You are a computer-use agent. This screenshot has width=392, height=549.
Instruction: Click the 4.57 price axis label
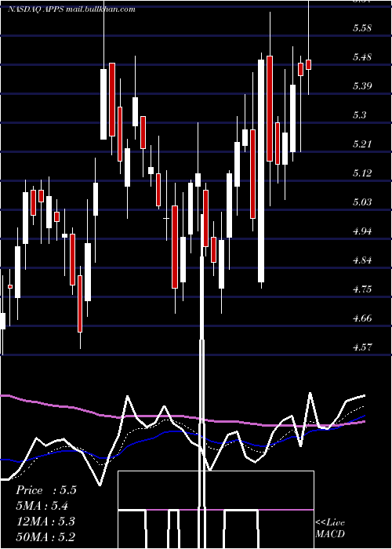point(362,347)
